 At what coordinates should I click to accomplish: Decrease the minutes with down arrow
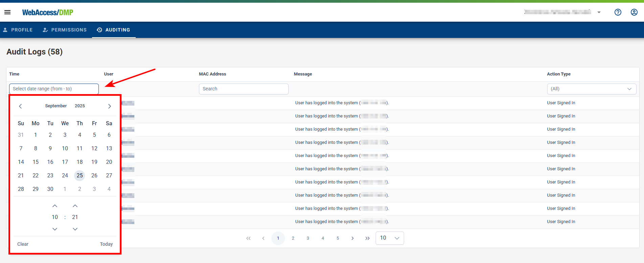[75, 229]
